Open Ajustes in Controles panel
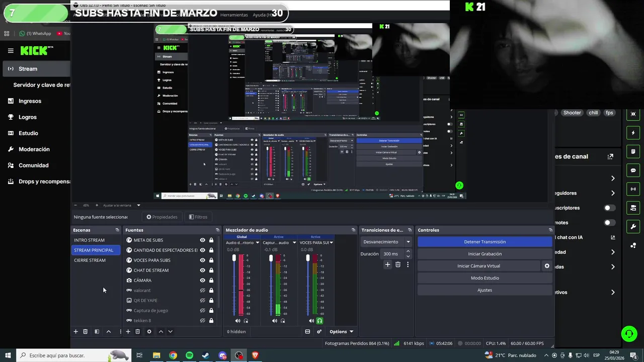The width and height of the screenshot is (644, 362). point(485,290)
